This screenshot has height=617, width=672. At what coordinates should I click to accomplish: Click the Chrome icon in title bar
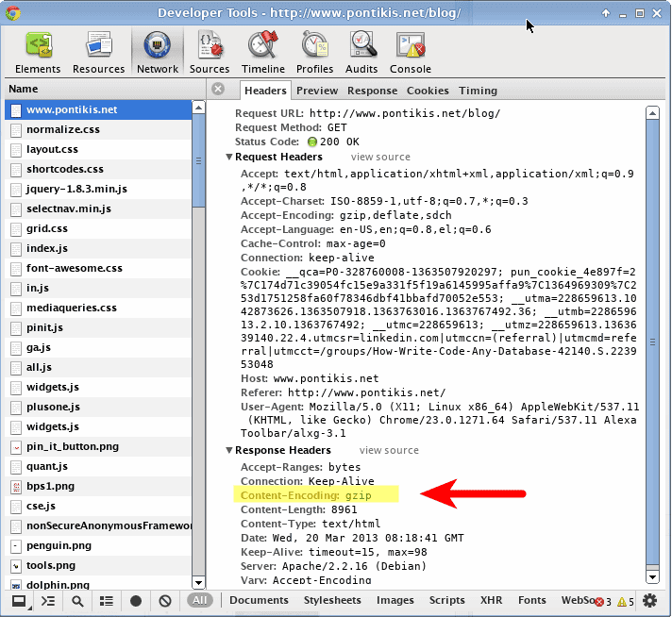(13, 13)
